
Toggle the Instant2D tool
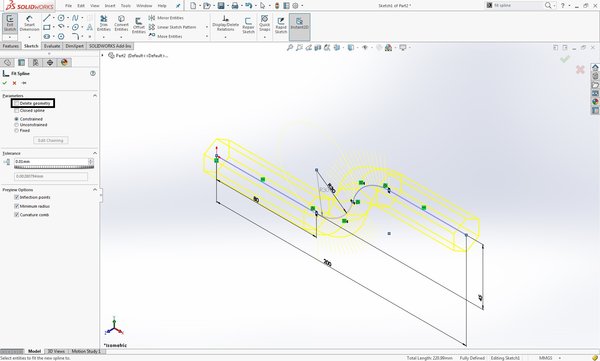pyautogui.click(x=299, y=23)
